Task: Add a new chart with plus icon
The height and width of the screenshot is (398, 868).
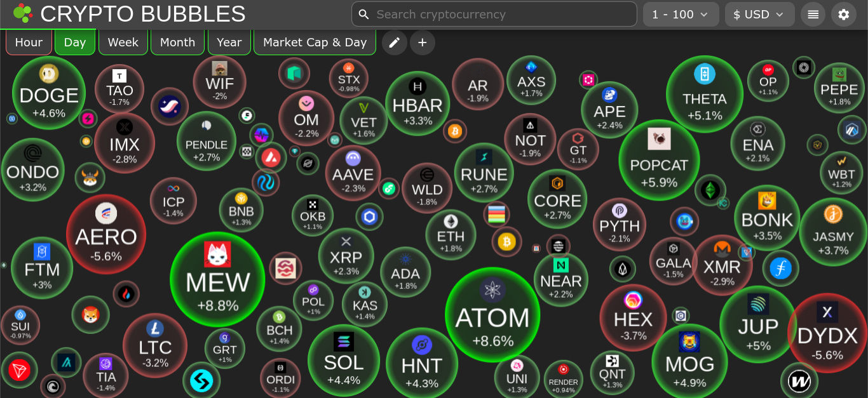Action: point(423,43)
